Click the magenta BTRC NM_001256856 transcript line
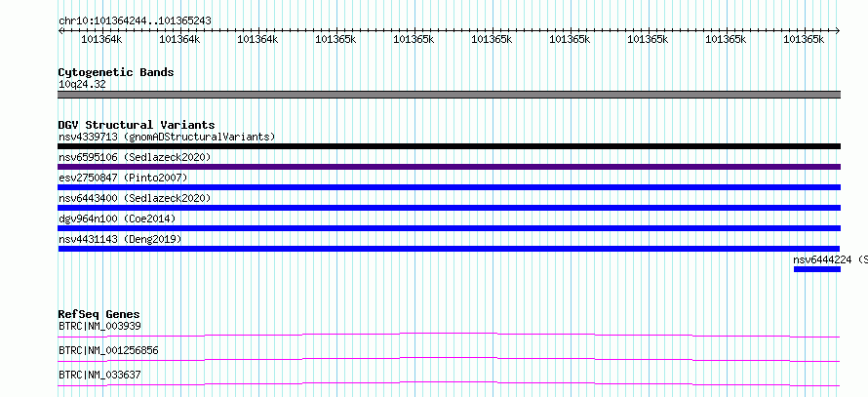The width and height of the screenshot is (868, 397). coord(450,359)
